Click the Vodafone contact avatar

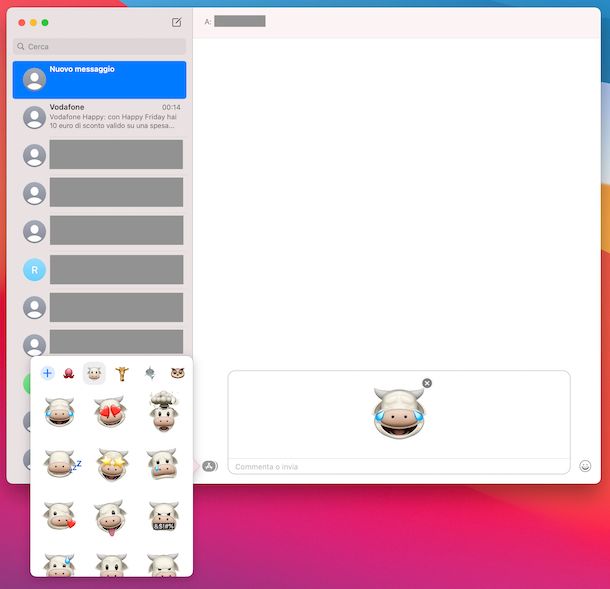(35, 117)
